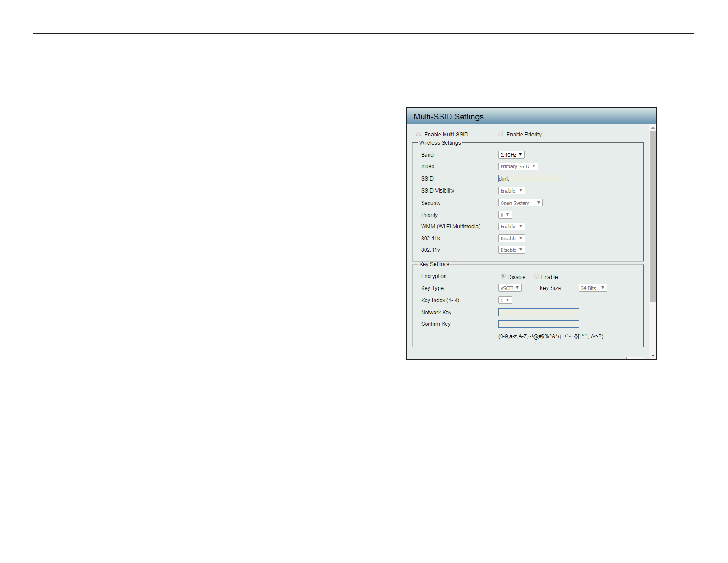Screen dimensions: 728x563
Task: Tick the Enable Priority checkbox
Action: (x=500, y=134)
